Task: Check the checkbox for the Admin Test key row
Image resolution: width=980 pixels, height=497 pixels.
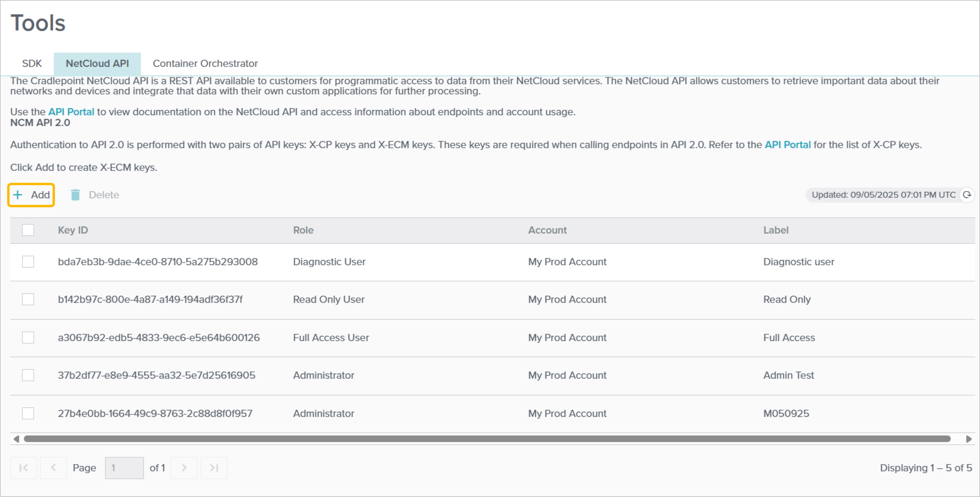Action: coord(28,375)
